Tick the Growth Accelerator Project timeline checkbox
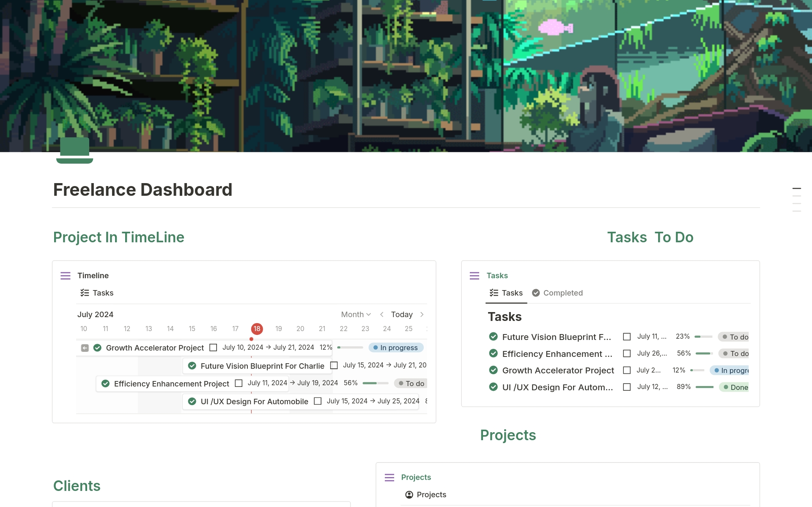Viewport: 812px width, 507px height. 213,348
